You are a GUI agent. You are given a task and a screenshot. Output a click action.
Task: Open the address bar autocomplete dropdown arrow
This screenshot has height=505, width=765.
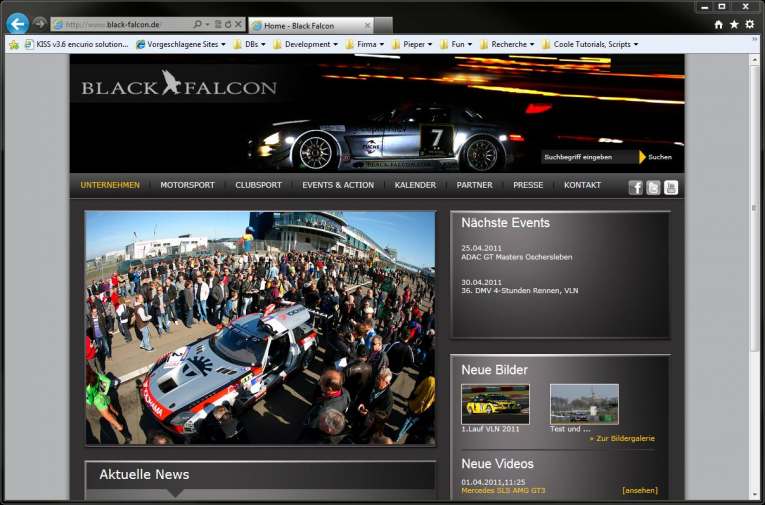point(207,24)
